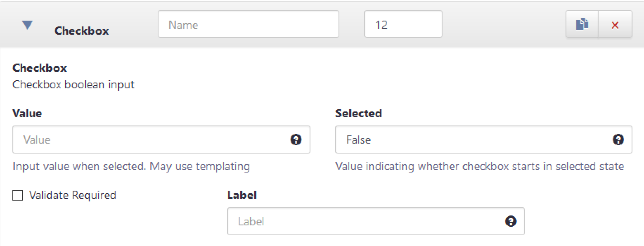Open help icon inside the Selected field
This screenshot has width=644, height=246.
pyautogui.click(x=618, y=140)
